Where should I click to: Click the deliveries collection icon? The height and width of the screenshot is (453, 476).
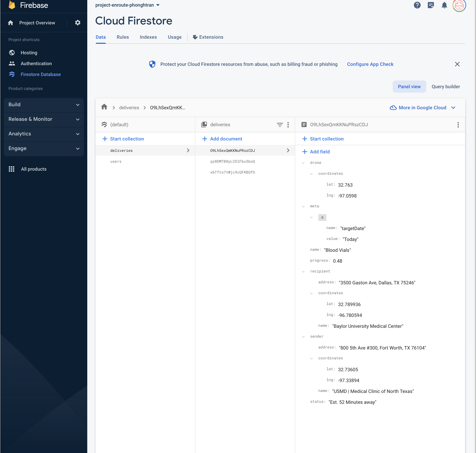pyautogui.click(x=204, y=125)
